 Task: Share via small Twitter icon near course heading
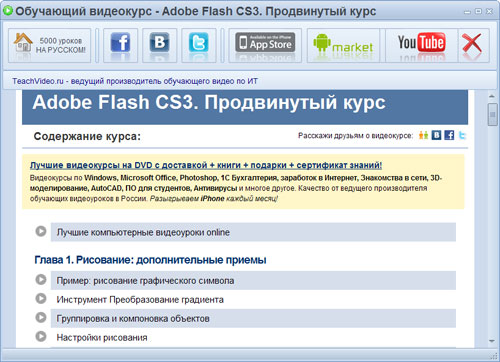pos(462,135)
